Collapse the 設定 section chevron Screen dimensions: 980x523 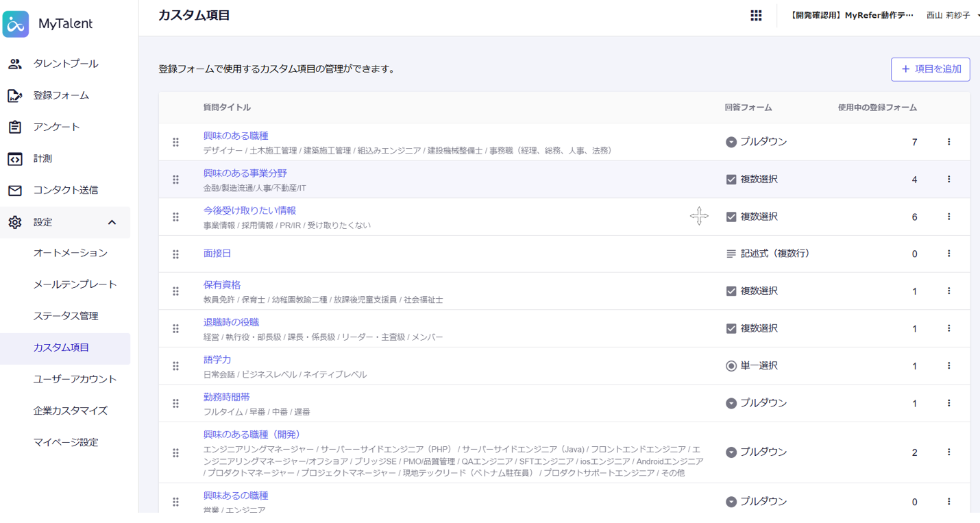click(112, 222)
